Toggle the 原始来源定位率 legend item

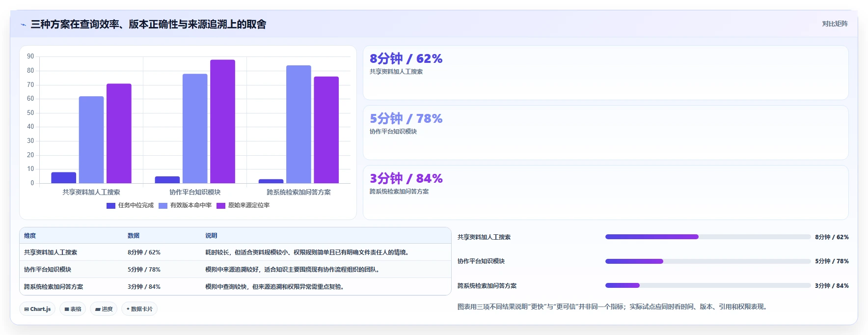243,205
